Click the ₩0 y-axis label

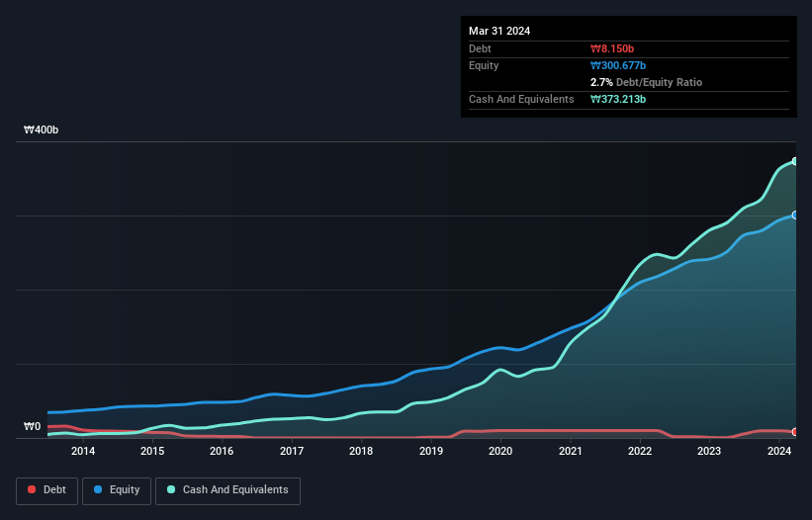pyautogui.click(x=32, y=426)
